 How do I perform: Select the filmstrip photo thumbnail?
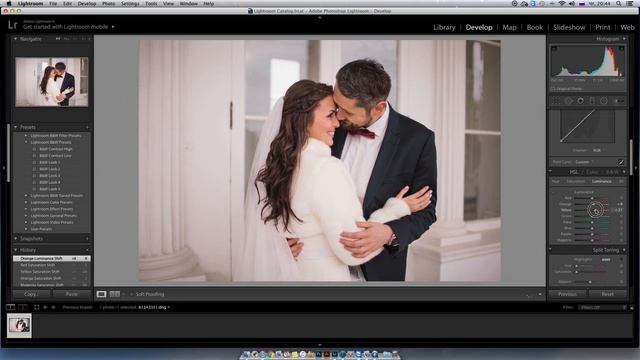click(19, 325)
